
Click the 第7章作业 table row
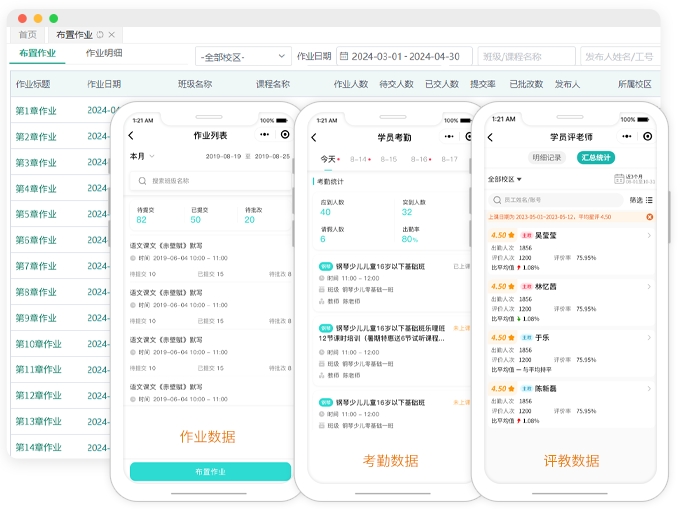point(60,266)
